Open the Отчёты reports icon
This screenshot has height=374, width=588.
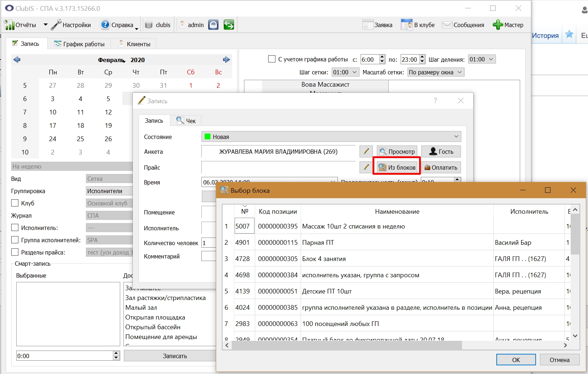pyautogui.click(x=9, y=25)
